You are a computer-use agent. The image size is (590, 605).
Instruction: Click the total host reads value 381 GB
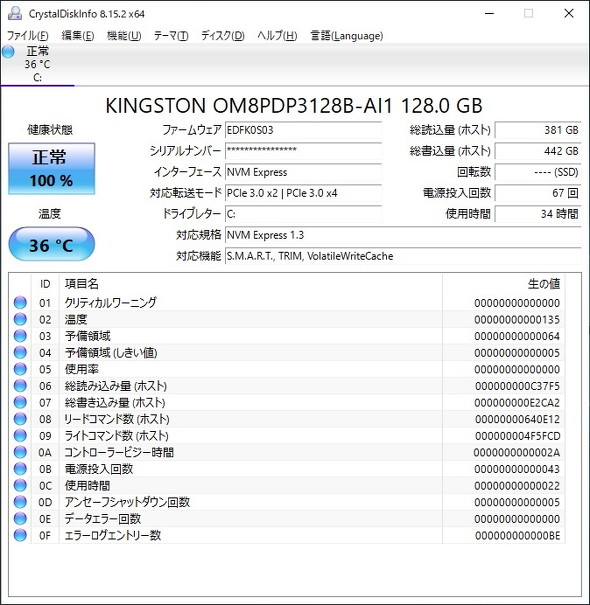[x=538, y=130]
